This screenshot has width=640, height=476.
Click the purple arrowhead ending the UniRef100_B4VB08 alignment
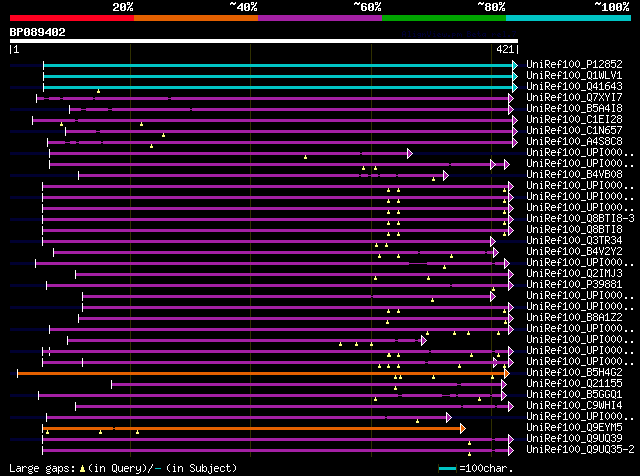coord(446,176)
